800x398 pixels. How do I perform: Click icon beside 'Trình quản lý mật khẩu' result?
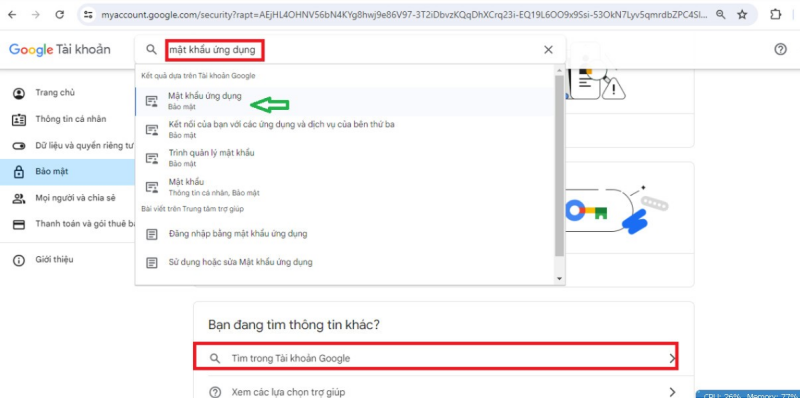(152, 158)
